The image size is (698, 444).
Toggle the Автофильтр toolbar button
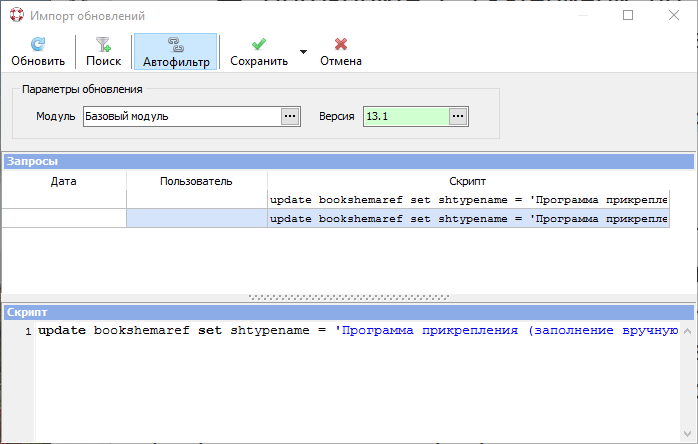point(175,52)
